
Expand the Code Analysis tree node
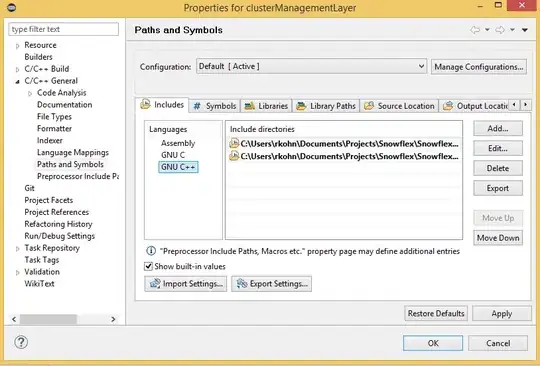click(x=30, y=93)
